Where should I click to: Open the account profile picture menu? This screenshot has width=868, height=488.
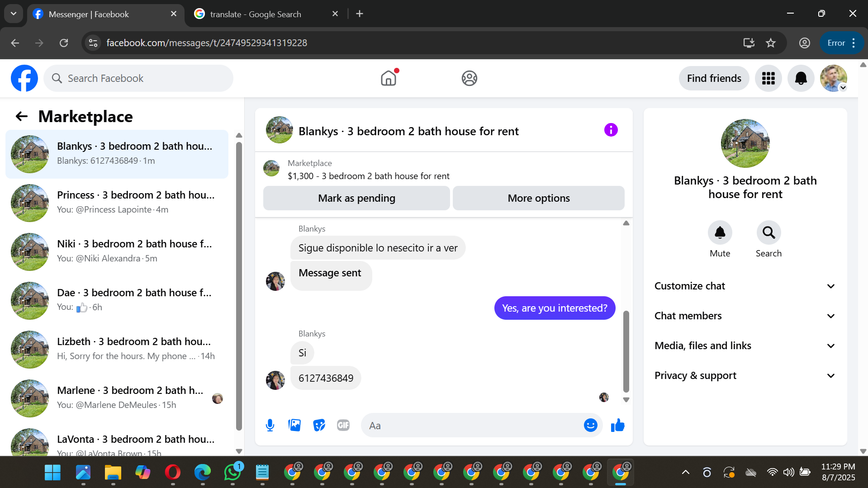click(x=834, y=78)
